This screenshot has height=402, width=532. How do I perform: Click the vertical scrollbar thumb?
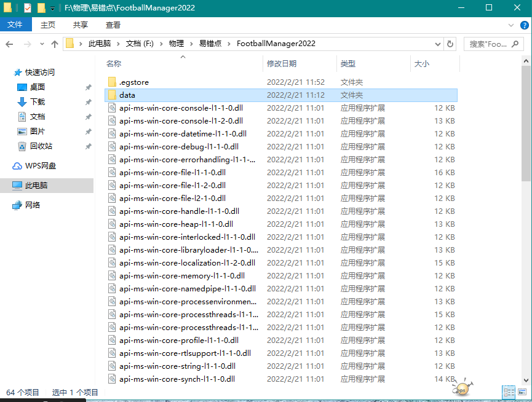click(526, 124)
